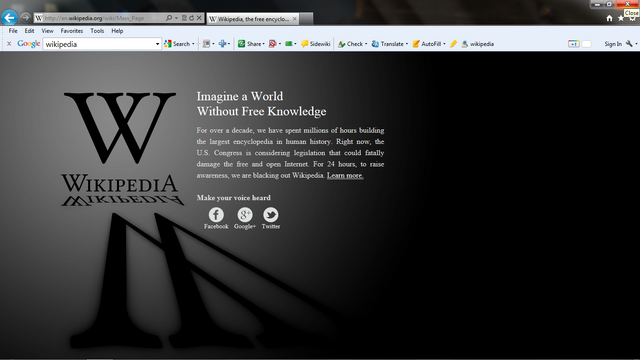This screenshot has width=640, height=360.
Task: Expand the Google search box history dropdown
Action: (x=158, y=44)
